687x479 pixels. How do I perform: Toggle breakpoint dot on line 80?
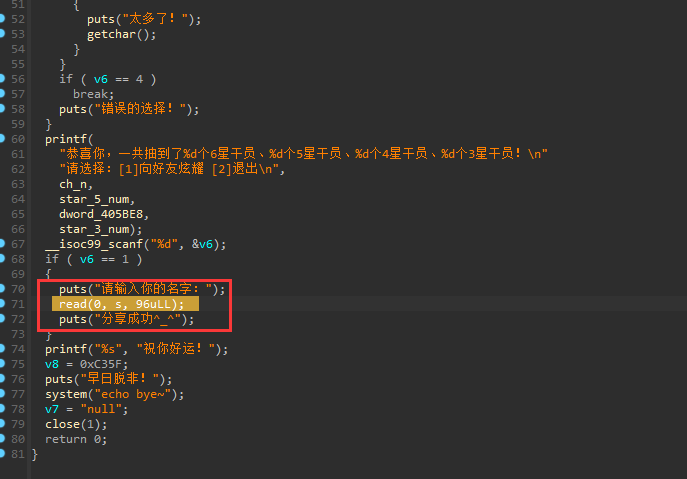point(2,438)
